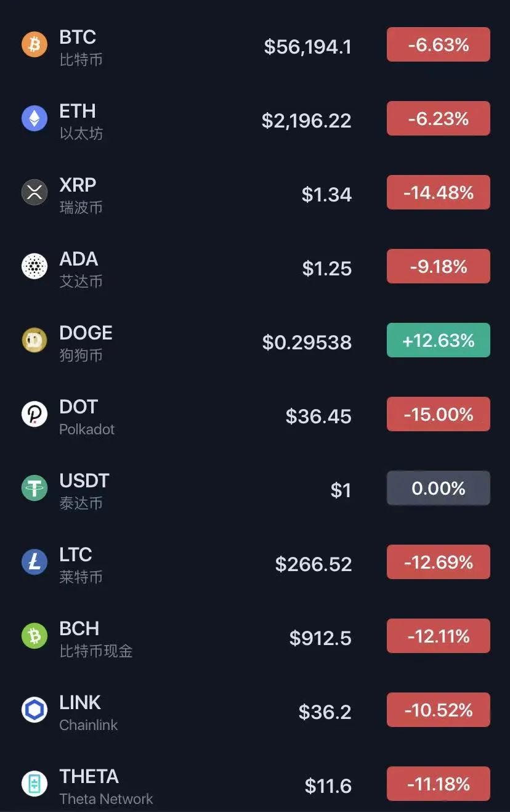The image size is (510, 812).
Task: Click the BTC -6.63% change badge
Action: [x=439, y=44]
